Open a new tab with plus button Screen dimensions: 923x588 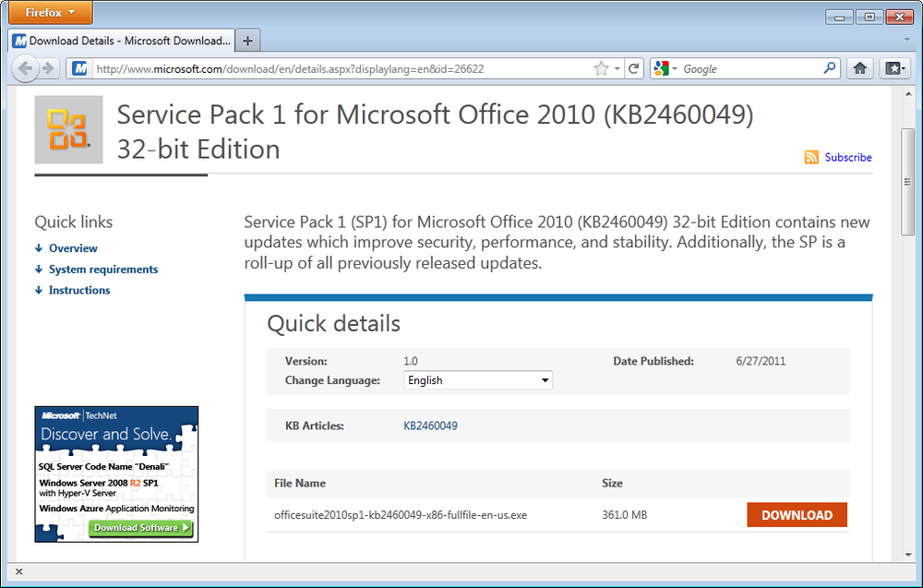click(247, 41)
